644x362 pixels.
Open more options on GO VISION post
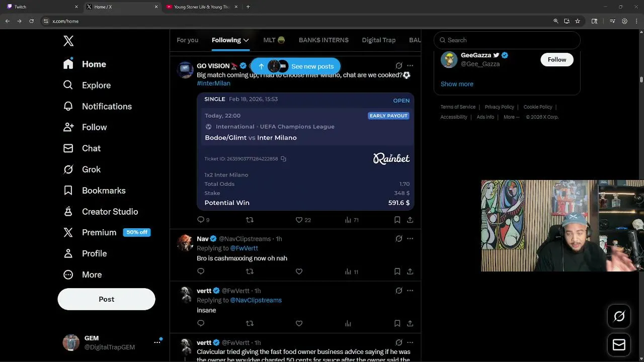pyautogui.click(x=410, y=66)
